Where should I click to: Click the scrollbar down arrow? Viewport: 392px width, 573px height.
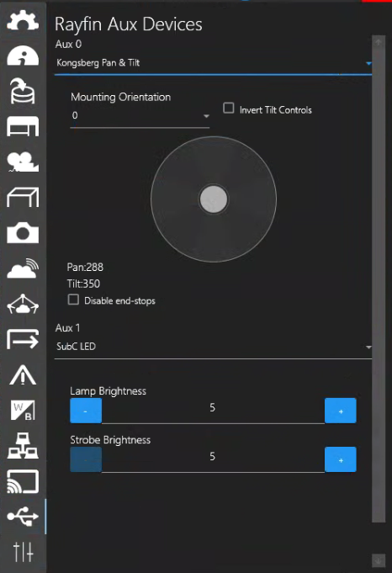(x=379, y=560)
